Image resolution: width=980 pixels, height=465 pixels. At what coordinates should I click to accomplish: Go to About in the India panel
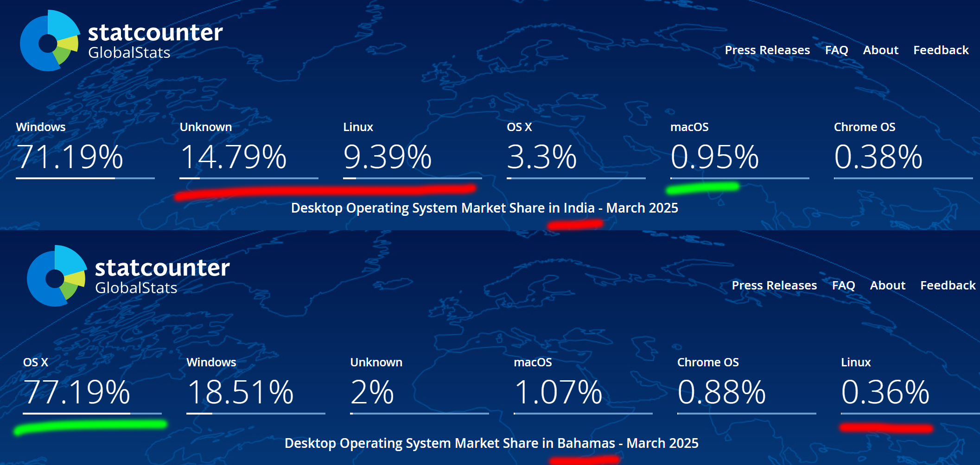pos(880,50)
